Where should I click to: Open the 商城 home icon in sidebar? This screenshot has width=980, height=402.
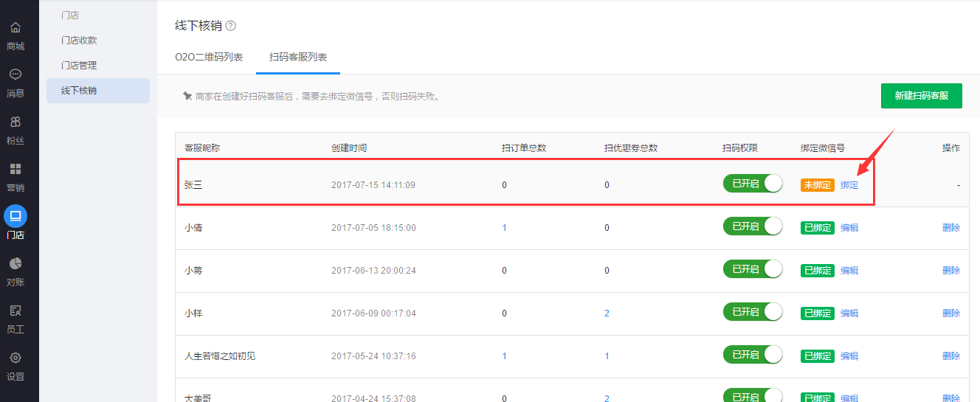click(x=15, y=28)
